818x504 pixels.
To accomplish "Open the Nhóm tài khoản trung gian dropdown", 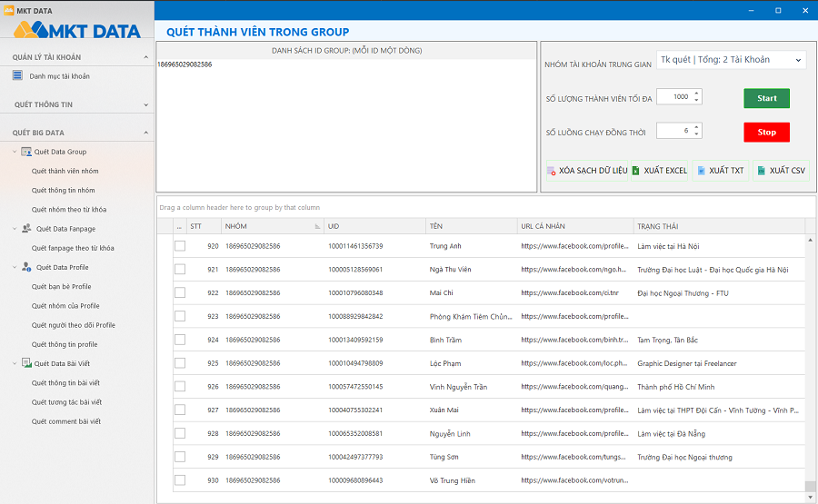I will tap(730, 60).
